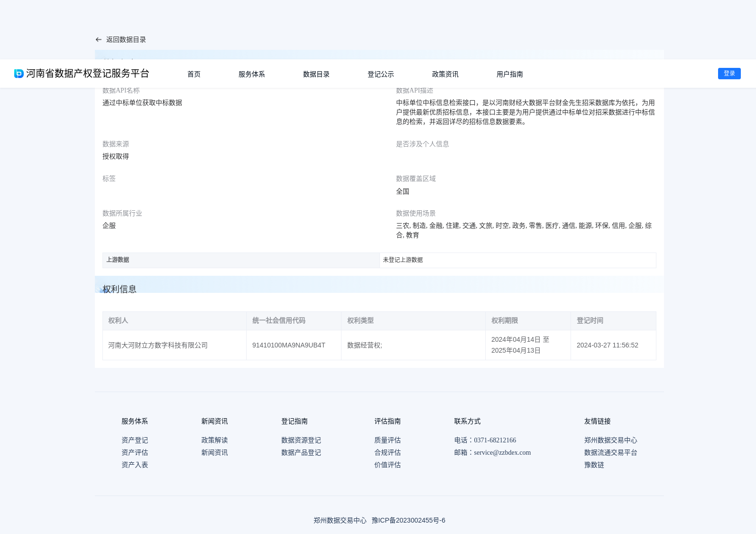Click the 河南省数据产权登记服务平台 title
756x534 pixels.
tap(88, 74)
